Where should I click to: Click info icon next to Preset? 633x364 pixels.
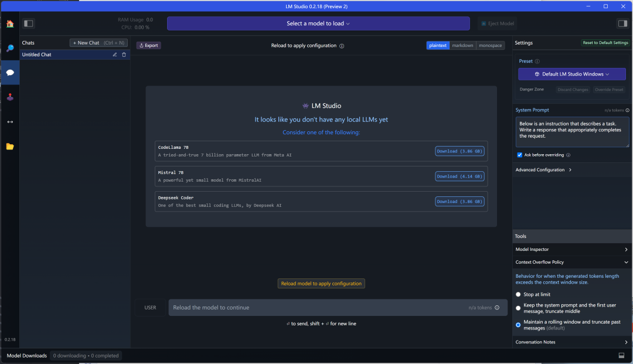(537, 62)
